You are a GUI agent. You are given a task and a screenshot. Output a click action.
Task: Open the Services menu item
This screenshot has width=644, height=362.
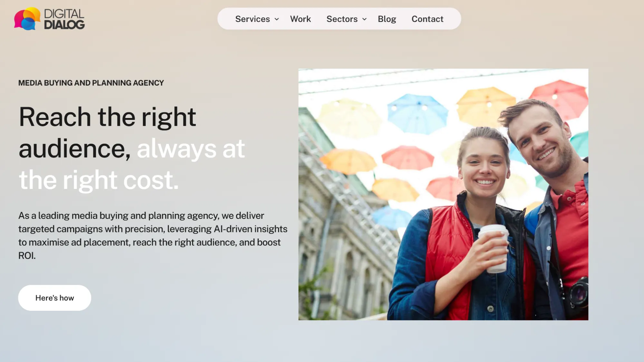coord(252,19)
